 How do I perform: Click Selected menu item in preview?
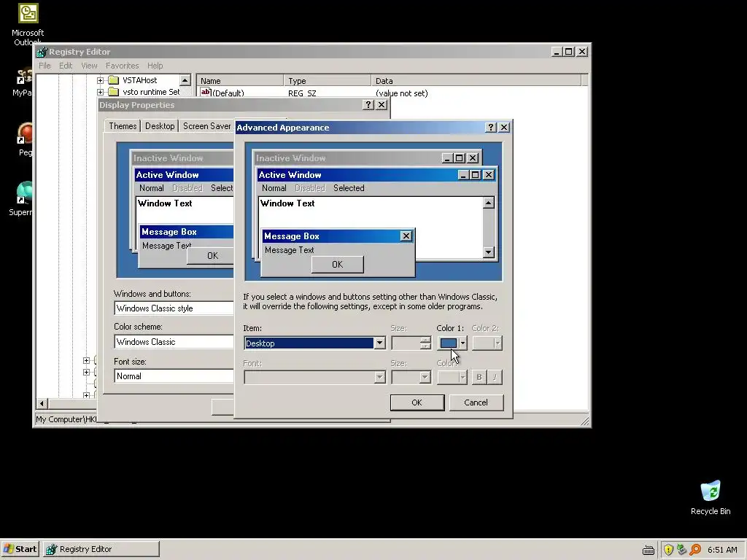(x=349, y=188)
